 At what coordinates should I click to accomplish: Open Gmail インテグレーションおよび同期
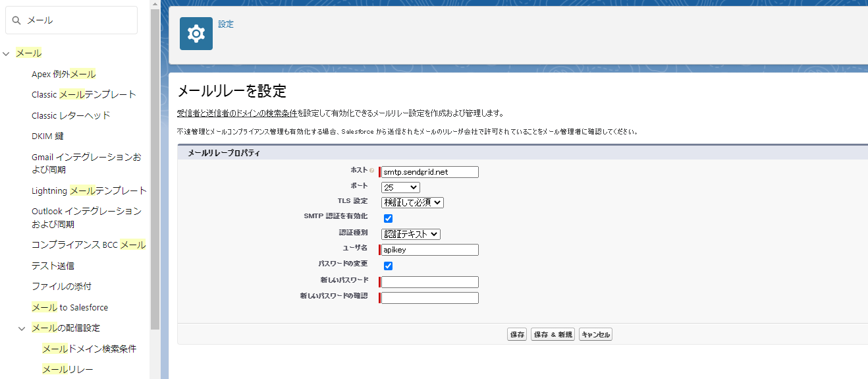(86, 163)
